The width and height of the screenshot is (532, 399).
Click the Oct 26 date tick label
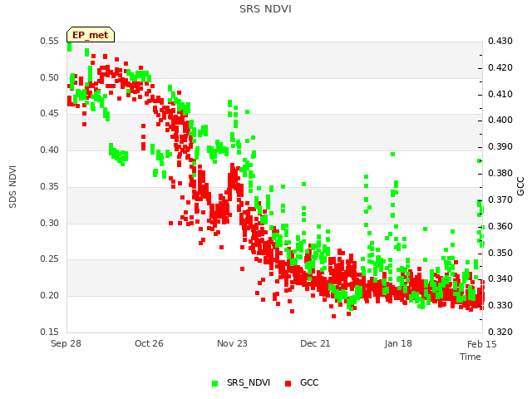[x=149, y=343]
